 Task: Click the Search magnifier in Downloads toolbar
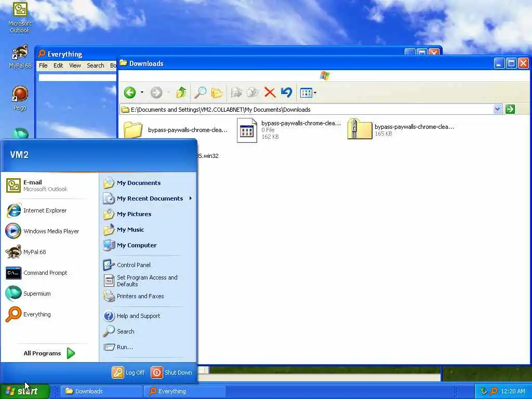click(x=200, y=92)
